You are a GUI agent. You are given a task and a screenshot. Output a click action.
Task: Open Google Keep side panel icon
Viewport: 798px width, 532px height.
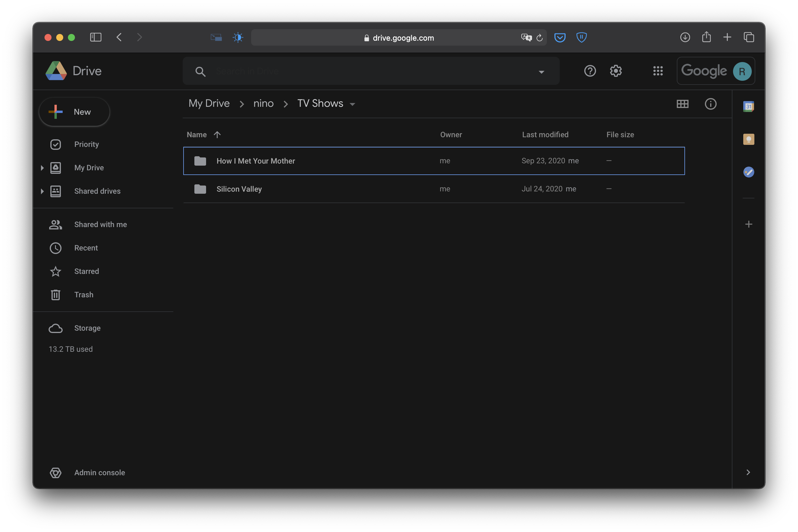(x=749, y=139)
